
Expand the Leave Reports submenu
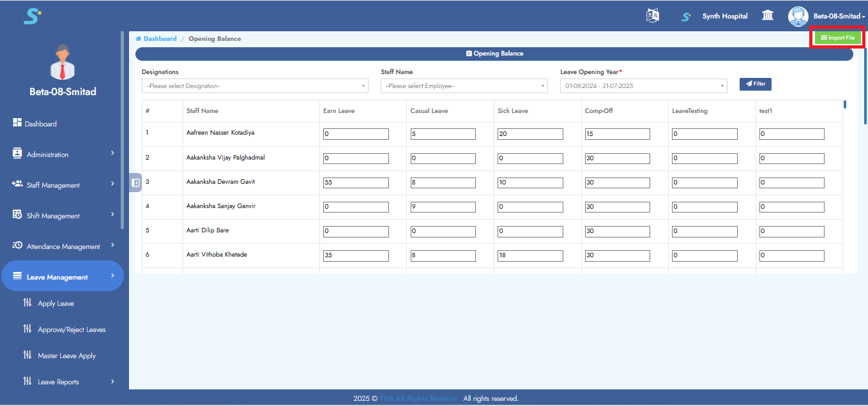[x=57, y=381]
